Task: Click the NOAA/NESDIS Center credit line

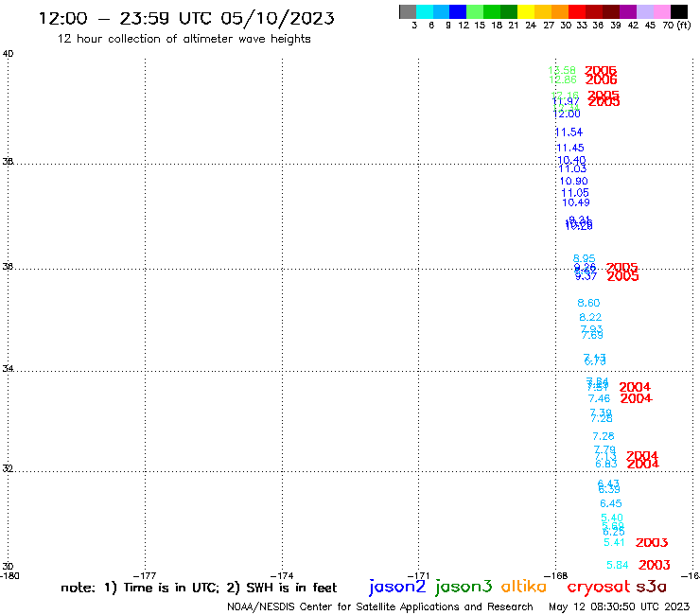Action: (380, 606)
